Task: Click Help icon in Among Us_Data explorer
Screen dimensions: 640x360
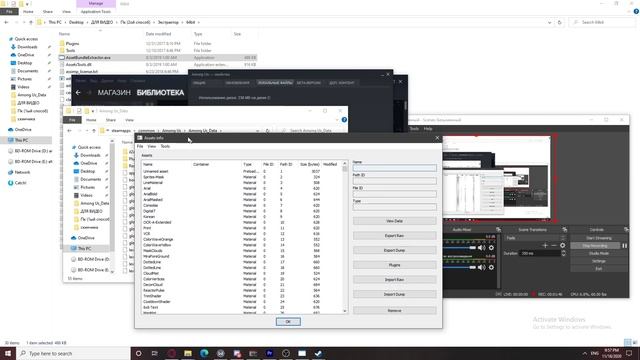Action: (x=344, y=120)
